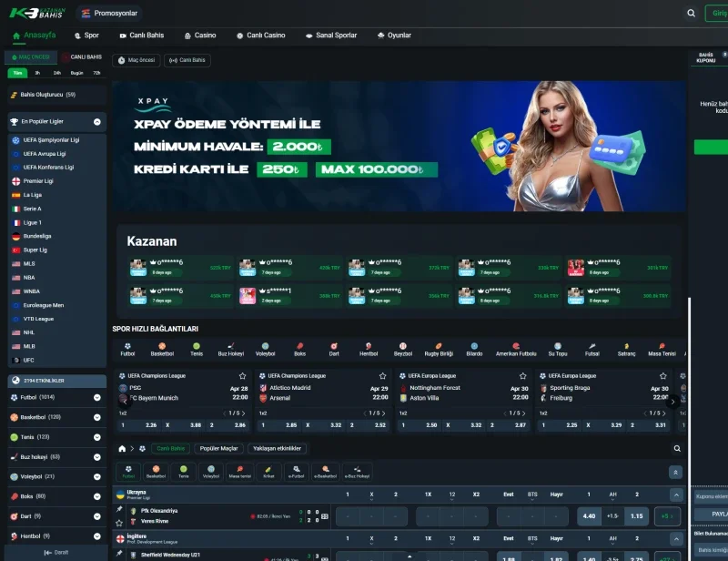Screen dimensions: 728x561
Task: Show Yaklaşan etkinlikler events
Action: (x=277, y=448)
